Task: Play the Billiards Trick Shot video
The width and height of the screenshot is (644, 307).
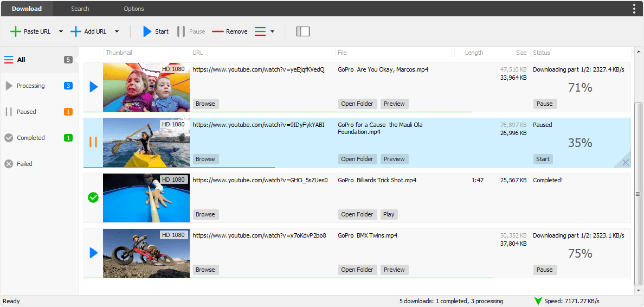Action: (389, 214)
